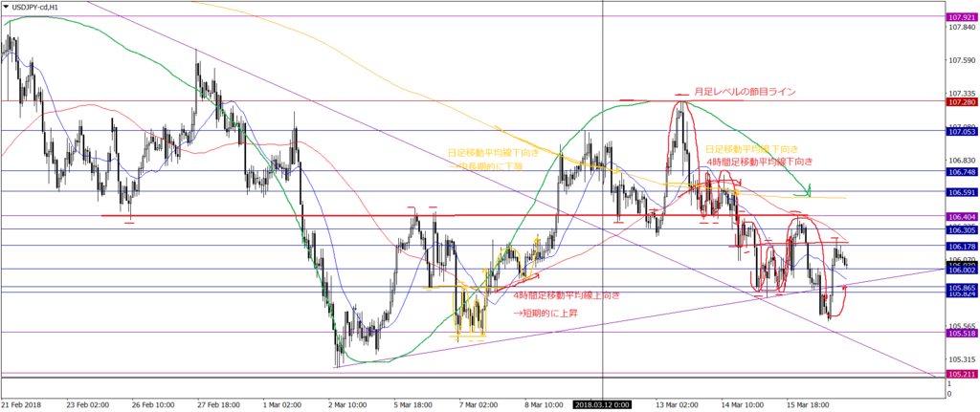The height and width of the screenshot is (412, 980).
Task: Select the 106.002 price label
Action: 963,270
